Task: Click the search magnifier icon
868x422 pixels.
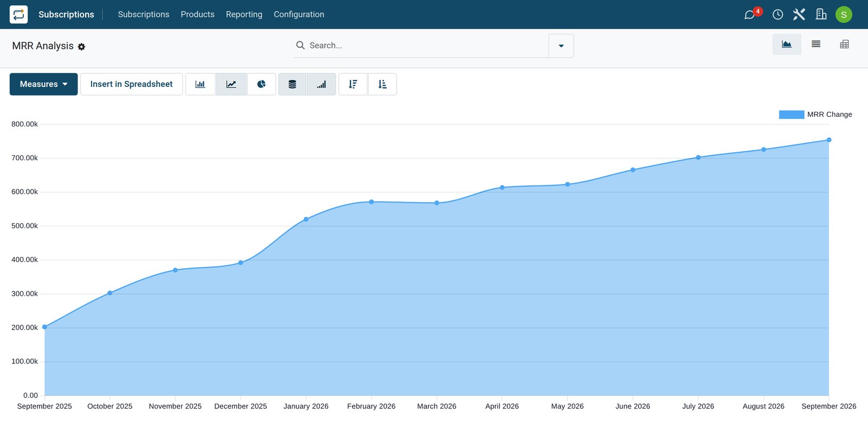Action: click(x=300, y=45)
